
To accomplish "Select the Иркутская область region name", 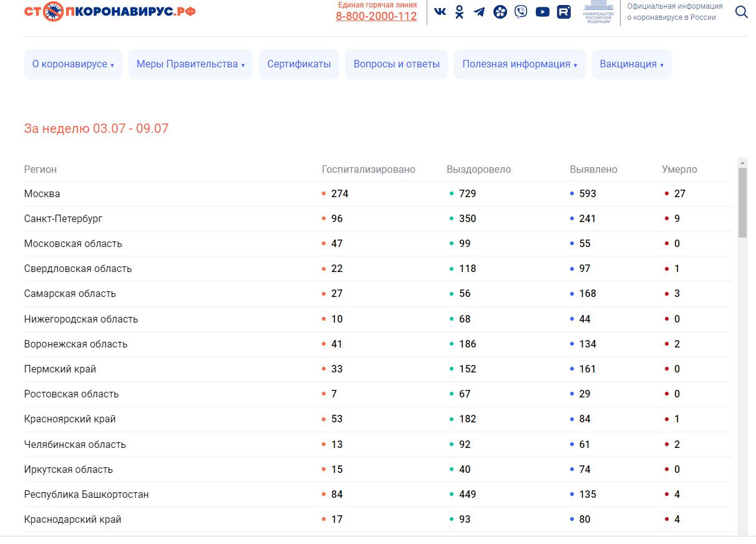I will click(x=69, y=470).
